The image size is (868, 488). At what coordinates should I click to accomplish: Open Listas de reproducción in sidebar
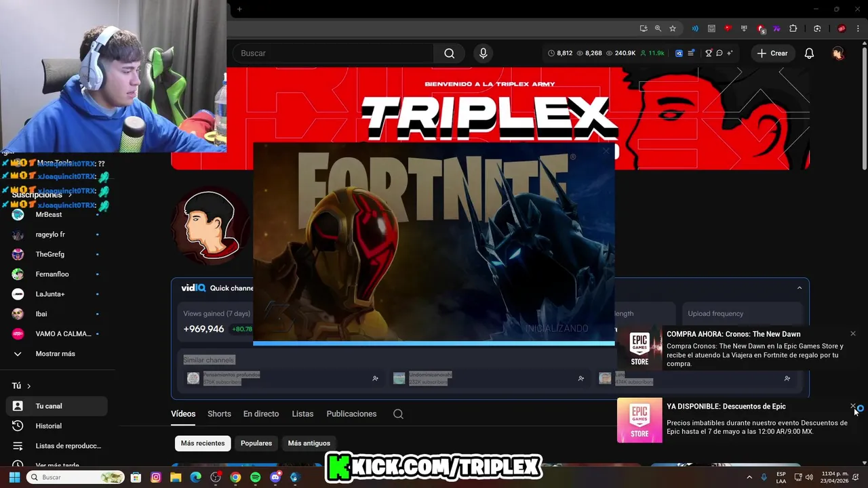point(57,446)
